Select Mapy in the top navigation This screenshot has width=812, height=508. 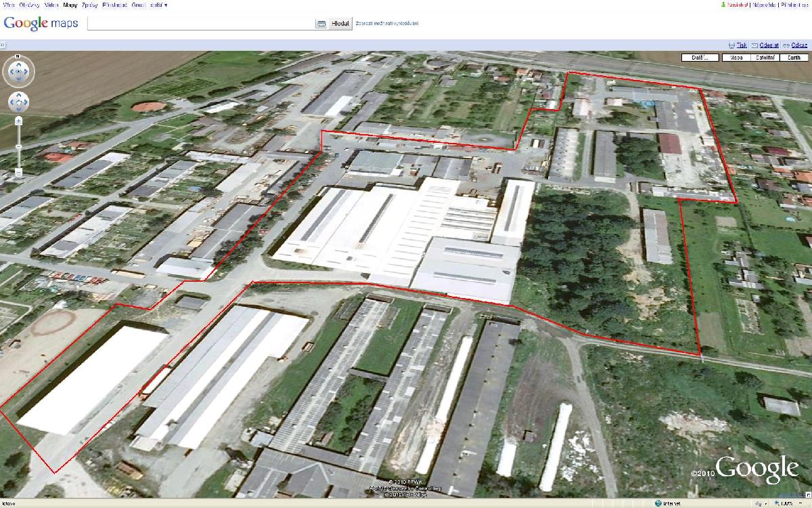click(x=70, y=5)
